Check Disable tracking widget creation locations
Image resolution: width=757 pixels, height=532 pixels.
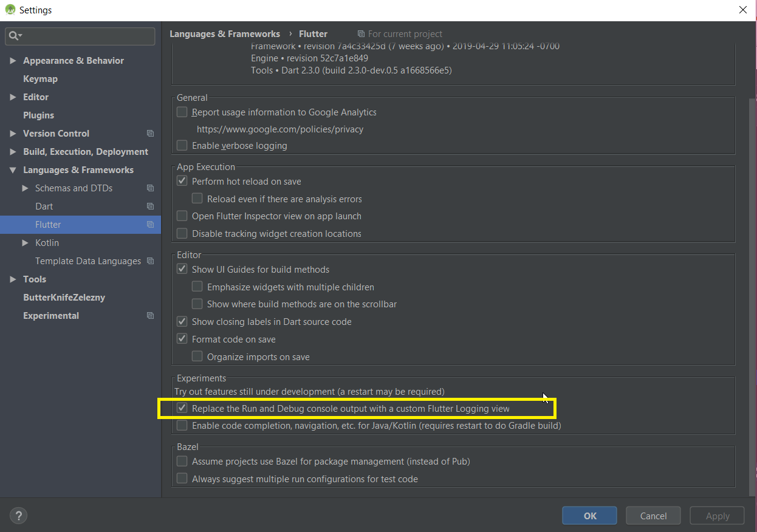(x=182, y=233)
